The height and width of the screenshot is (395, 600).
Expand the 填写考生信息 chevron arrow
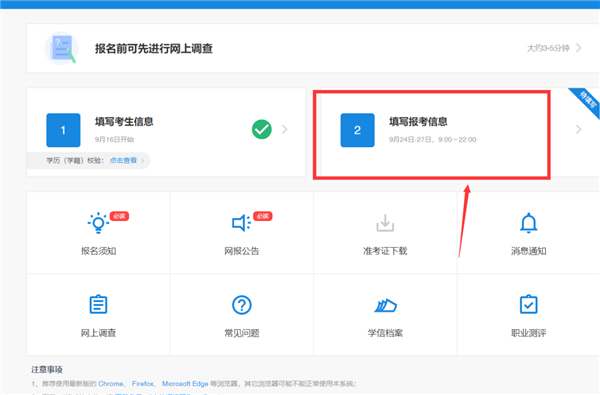(x=284, y=129)
